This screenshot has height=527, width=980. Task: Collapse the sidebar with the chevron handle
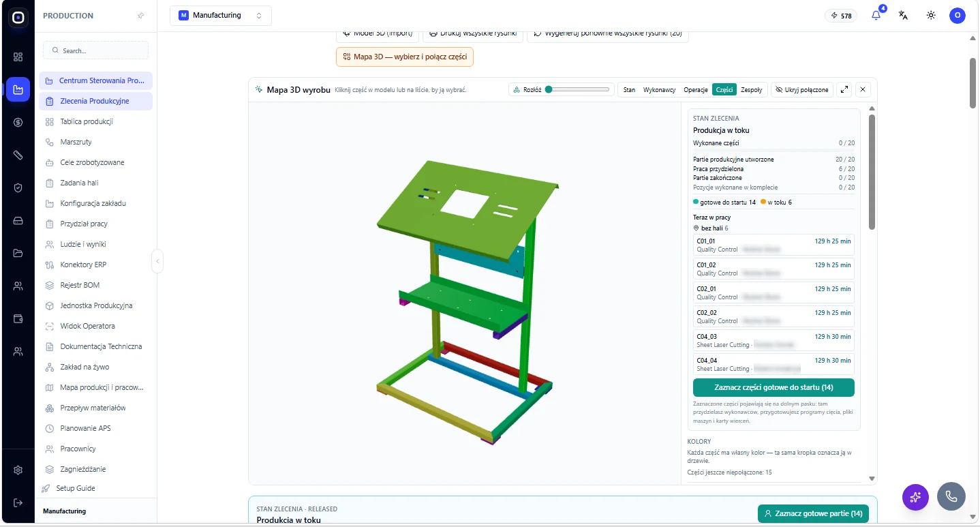point(157,260)
